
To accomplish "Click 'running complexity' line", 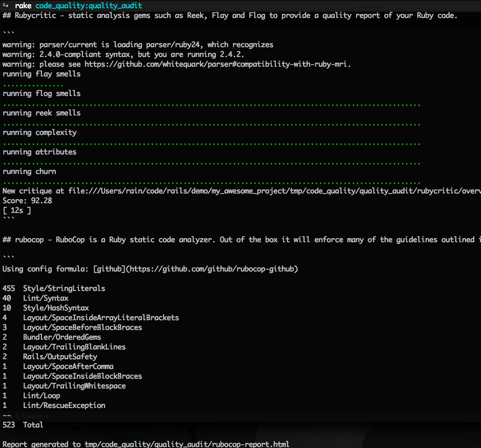I will (x=39, y=132).
